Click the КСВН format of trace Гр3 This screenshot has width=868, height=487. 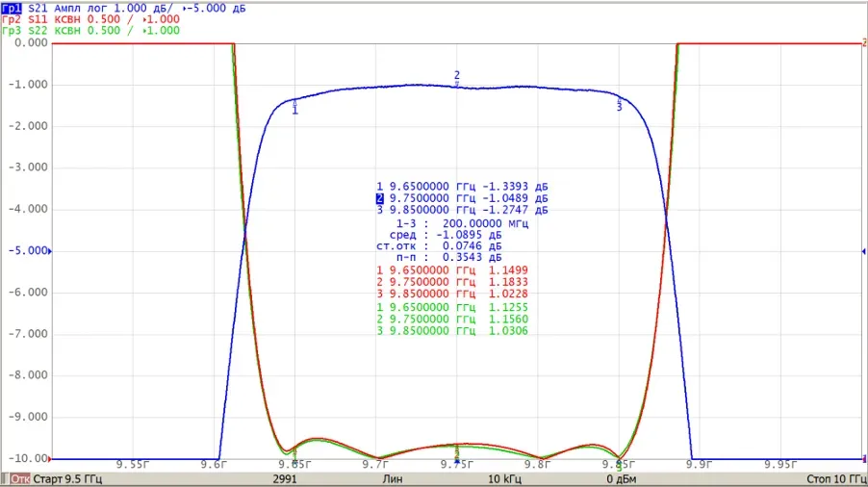point(67,31)
